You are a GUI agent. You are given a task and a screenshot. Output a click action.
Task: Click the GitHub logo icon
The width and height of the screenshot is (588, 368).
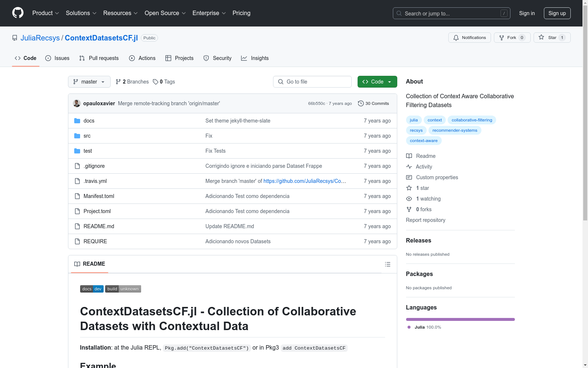18,13
